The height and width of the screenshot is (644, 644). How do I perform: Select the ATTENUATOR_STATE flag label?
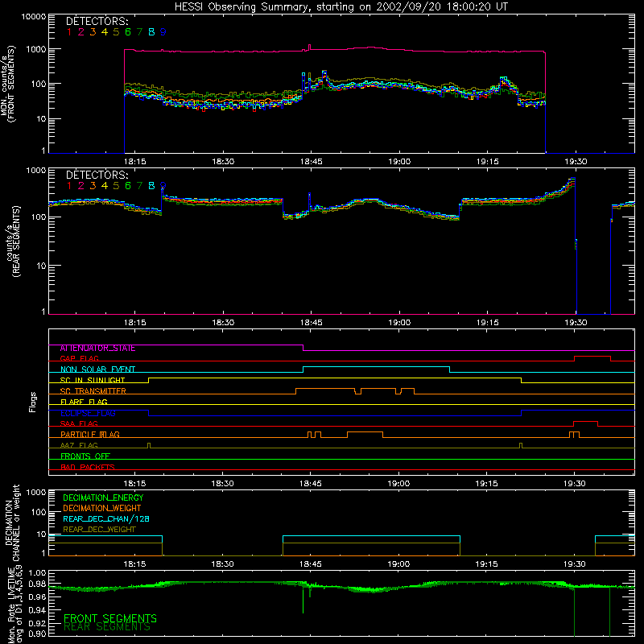tap(97, 349)
